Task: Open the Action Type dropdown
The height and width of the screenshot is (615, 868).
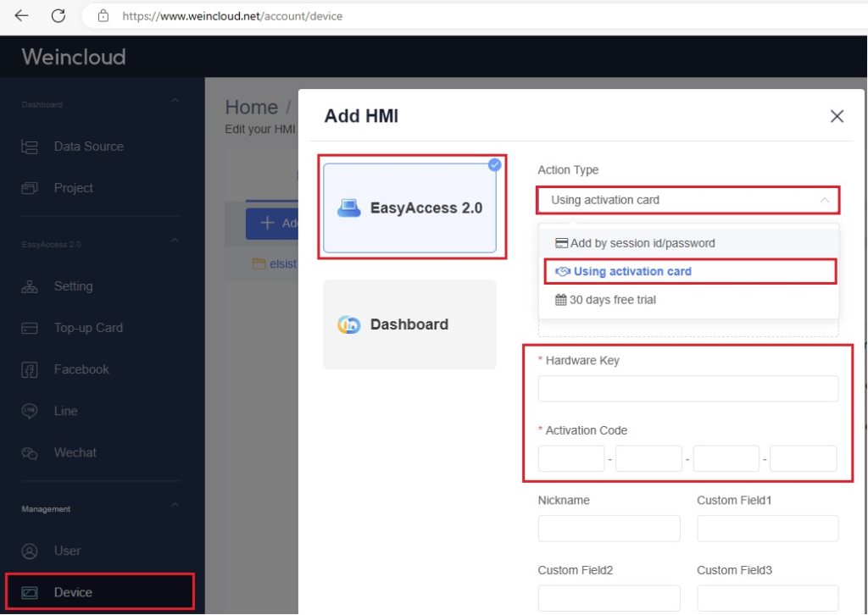Action: (688, 200)
